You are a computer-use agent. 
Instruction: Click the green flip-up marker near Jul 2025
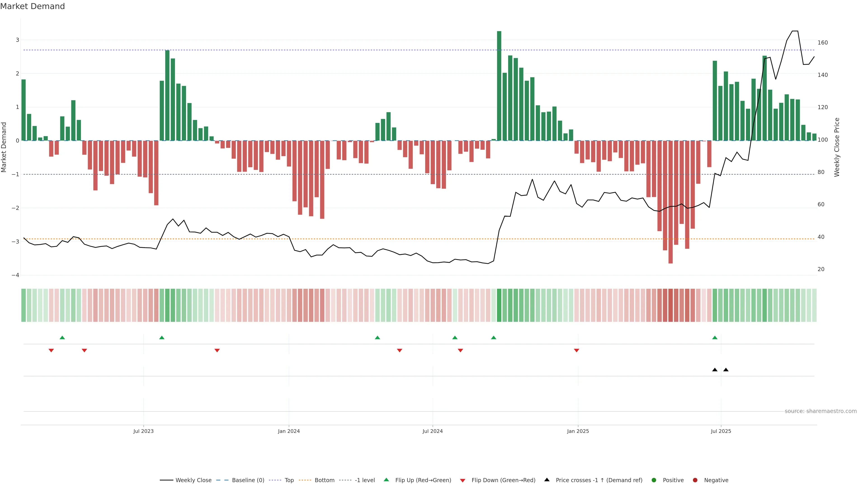pos(715,338)
